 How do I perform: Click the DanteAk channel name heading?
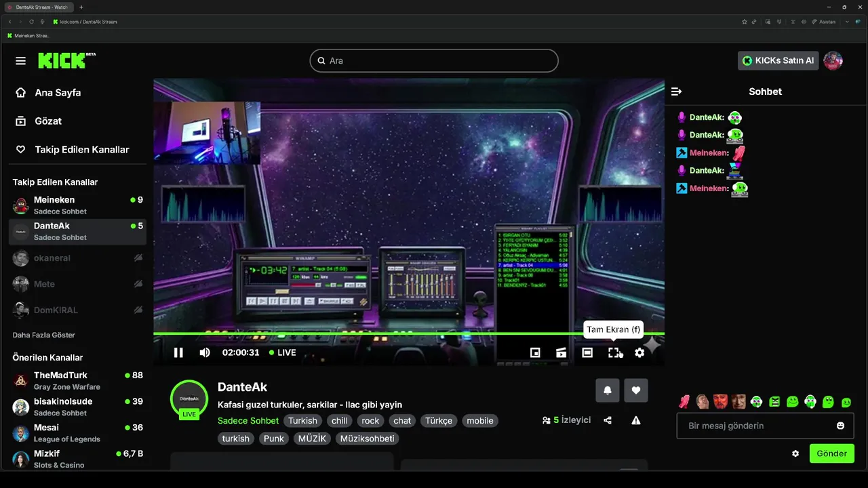[242, 387]
